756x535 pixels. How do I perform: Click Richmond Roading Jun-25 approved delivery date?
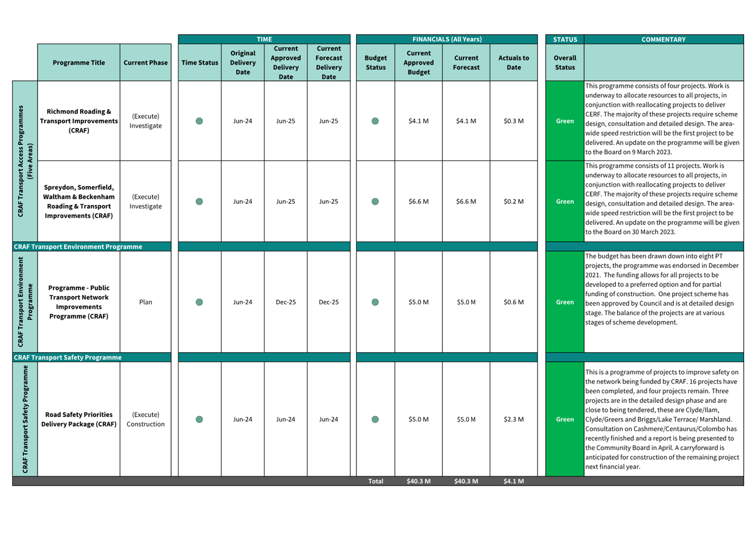(286, 121)
